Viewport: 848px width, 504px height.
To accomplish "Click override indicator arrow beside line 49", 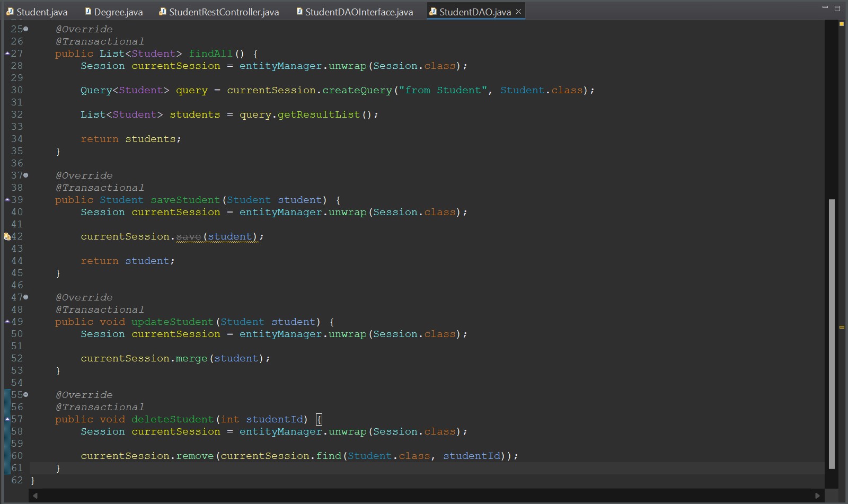I will 7,322.
